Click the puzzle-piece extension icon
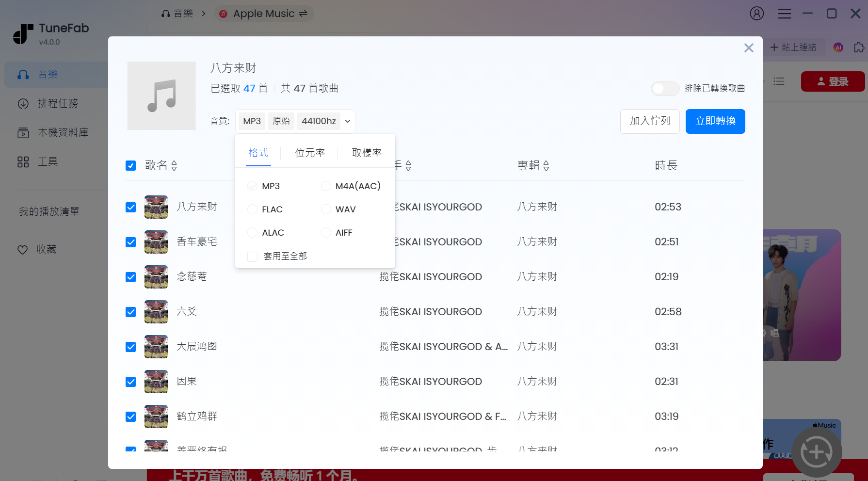Screen dimensions: 868x481 click(859, 47)
